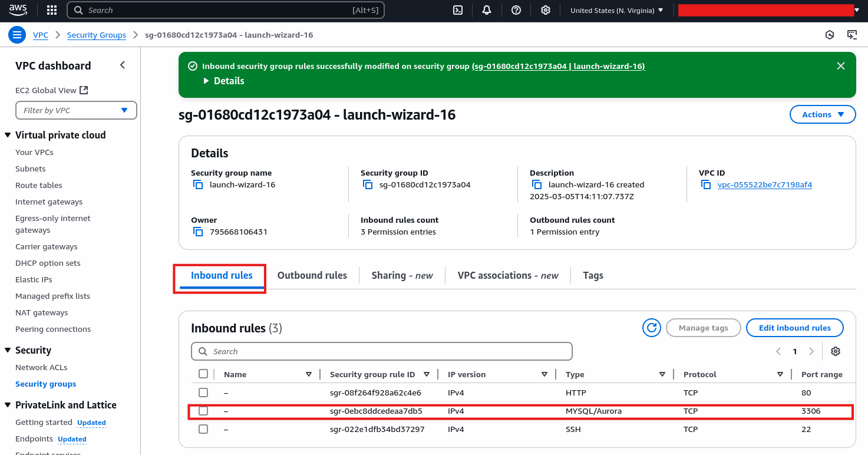Open the help question mark menu
The height and width of the screenshot is (455, 868).
[x=516, y=10]
